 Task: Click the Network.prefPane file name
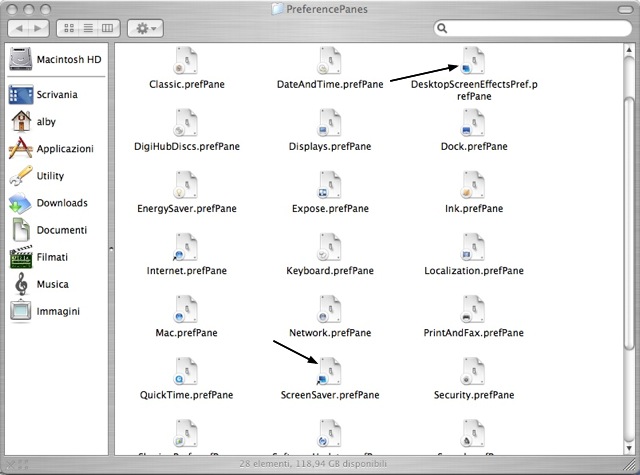[x=330, y=333]
